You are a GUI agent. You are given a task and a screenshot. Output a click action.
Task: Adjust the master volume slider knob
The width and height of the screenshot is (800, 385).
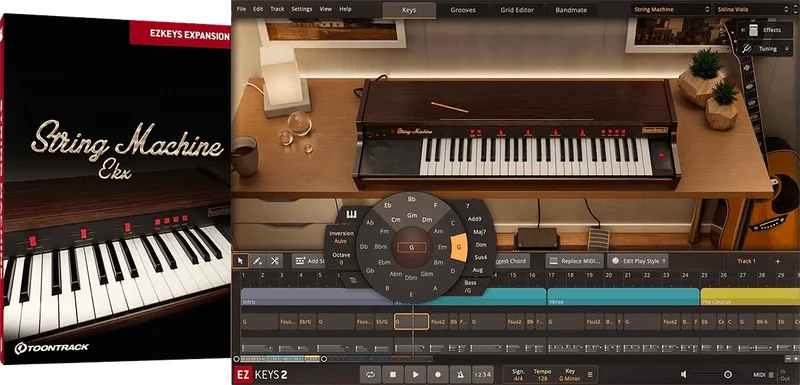728,375
